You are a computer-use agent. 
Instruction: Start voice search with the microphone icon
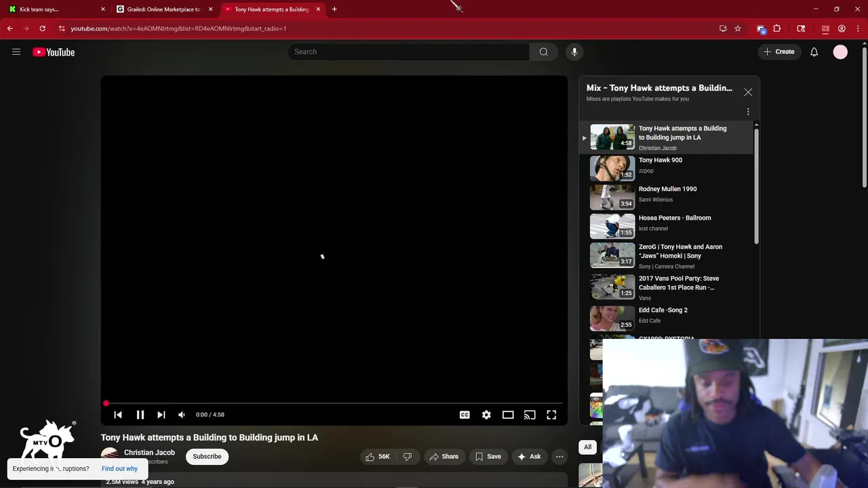pos(574,52)
